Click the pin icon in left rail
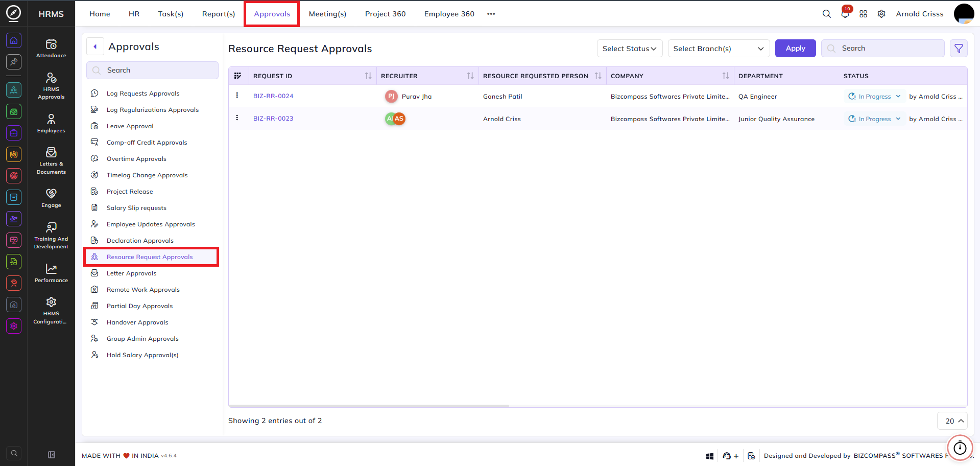 tap(14, 62)
